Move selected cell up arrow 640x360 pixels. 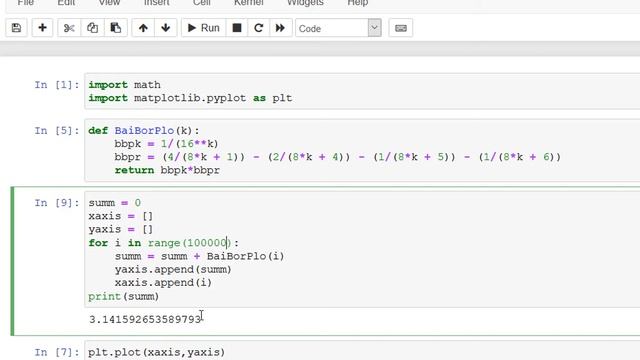pyautogui.click(x=143, y=28)
